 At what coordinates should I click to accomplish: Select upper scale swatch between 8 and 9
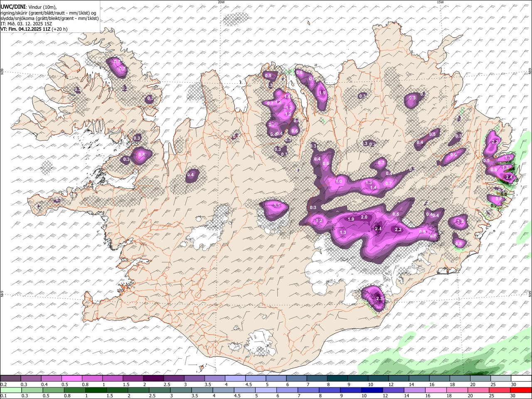click(x=337, y=378)
